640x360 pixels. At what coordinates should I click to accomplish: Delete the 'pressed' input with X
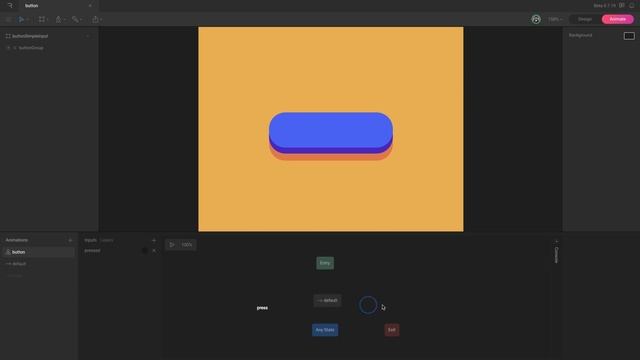point(154,251)
